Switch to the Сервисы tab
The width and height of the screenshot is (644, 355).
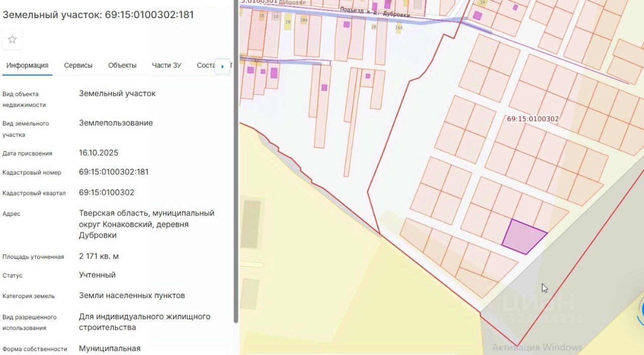pos(78,65)
